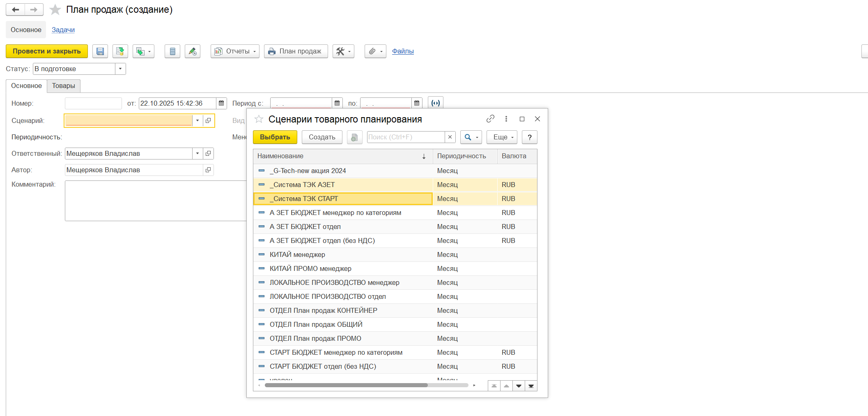This screenshot has height=416, width=868.
Task: Click the Файлы link
Action: (x=403, y=51)
